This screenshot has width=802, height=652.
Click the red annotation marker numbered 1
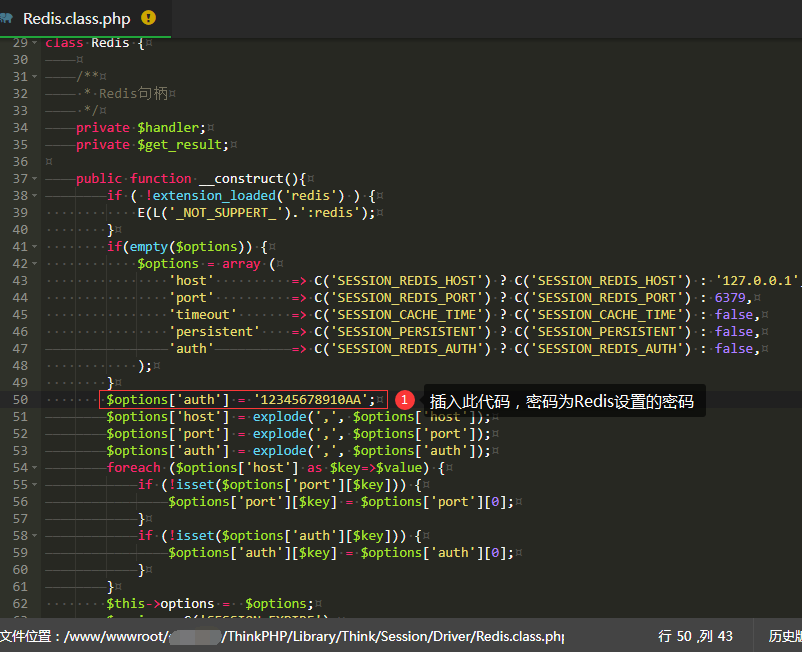[404, 399]
